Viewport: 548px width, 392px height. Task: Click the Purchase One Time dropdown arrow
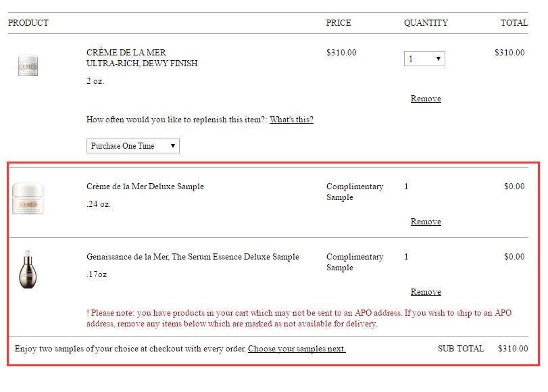[173, 146]
